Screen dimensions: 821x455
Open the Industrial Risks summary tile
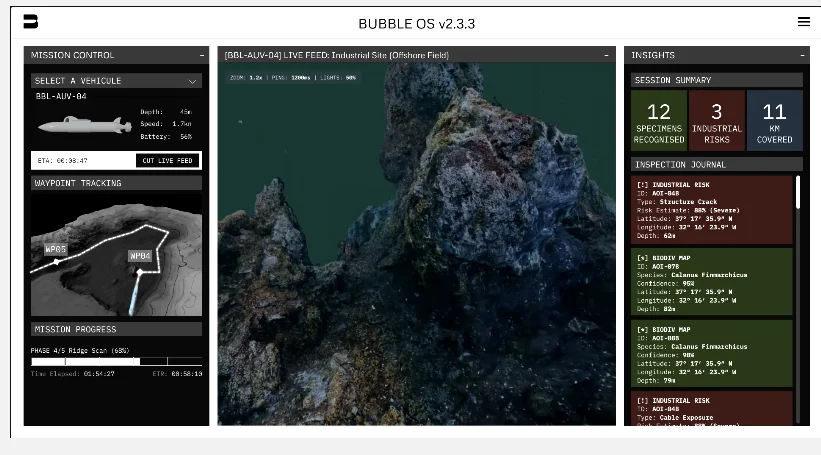[x=717, y=121]
